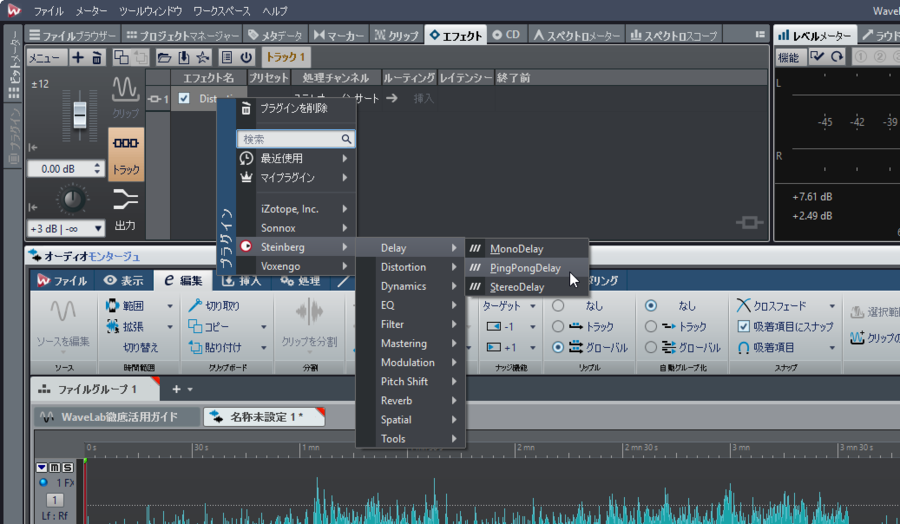
Task: Select リップル グローバル radio button
Action: tap(557, 347)
